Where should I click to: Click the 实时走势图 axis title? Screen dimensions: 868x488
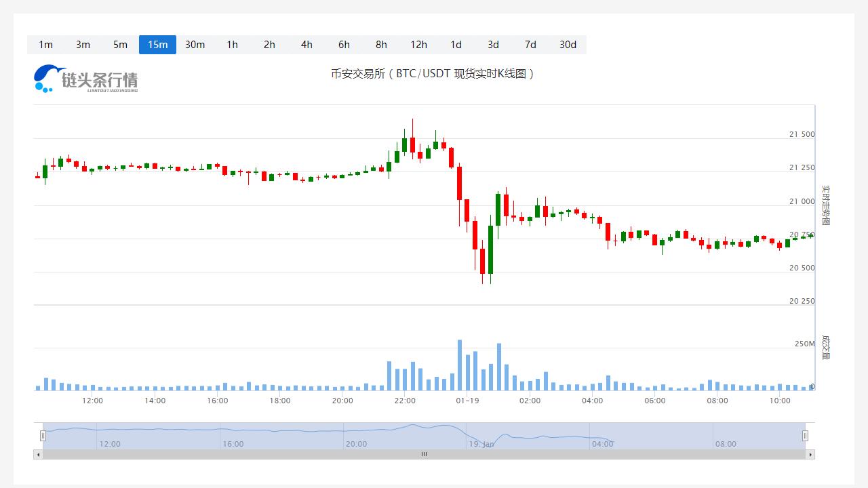(825, 205)
